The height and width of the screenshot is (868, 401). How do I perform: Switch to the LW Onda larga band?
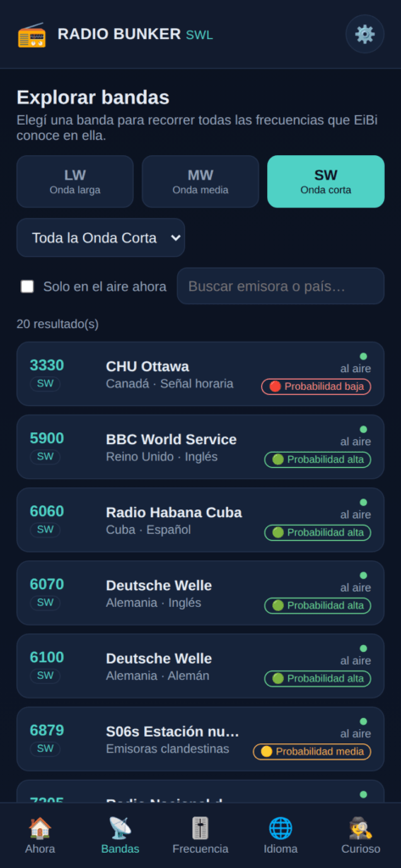(75, 181)
